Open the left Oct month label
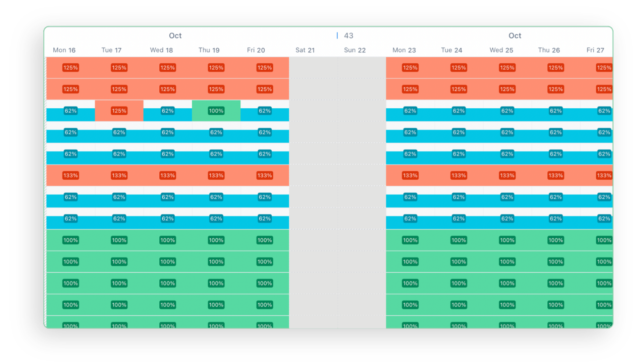The width and height of the screenshot is (644, 362). tap(175, 36)
